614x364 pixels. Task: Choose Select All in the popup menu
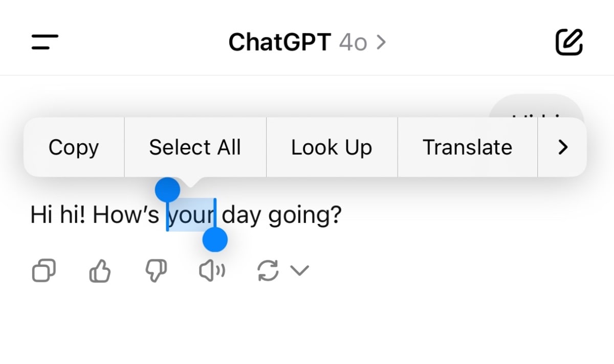195,147
